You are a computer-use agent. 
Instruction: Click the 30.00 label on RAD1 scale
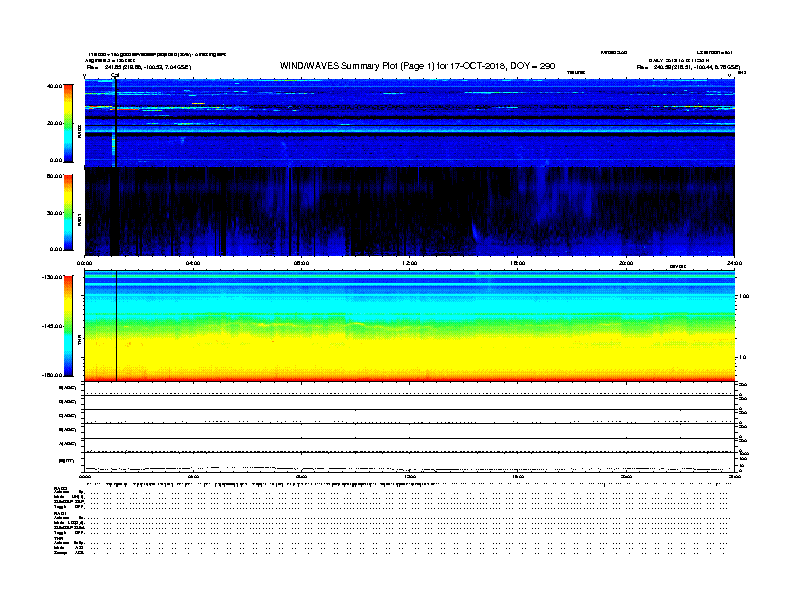pos(54,213)
